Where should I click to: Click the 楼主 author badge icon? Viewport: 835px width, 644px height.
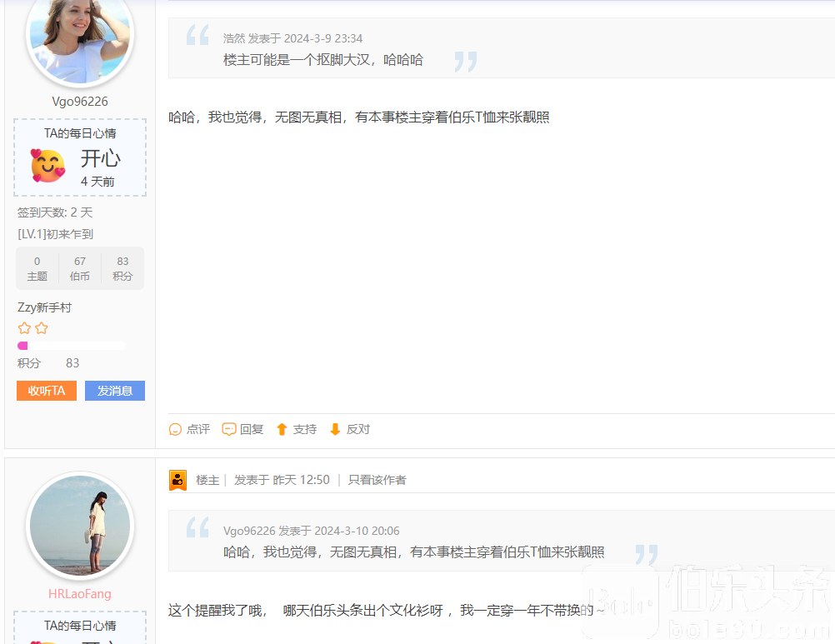[178, 480]
